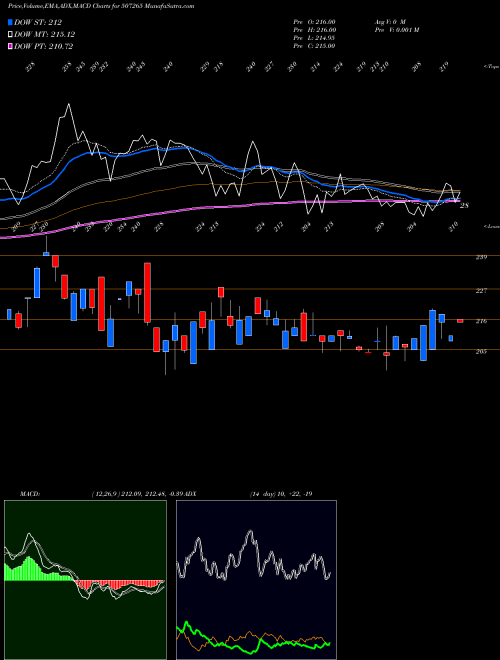Click the '28' label at line chart end
Viewport: 500px width, 660px height.
[x=464, y=205]
